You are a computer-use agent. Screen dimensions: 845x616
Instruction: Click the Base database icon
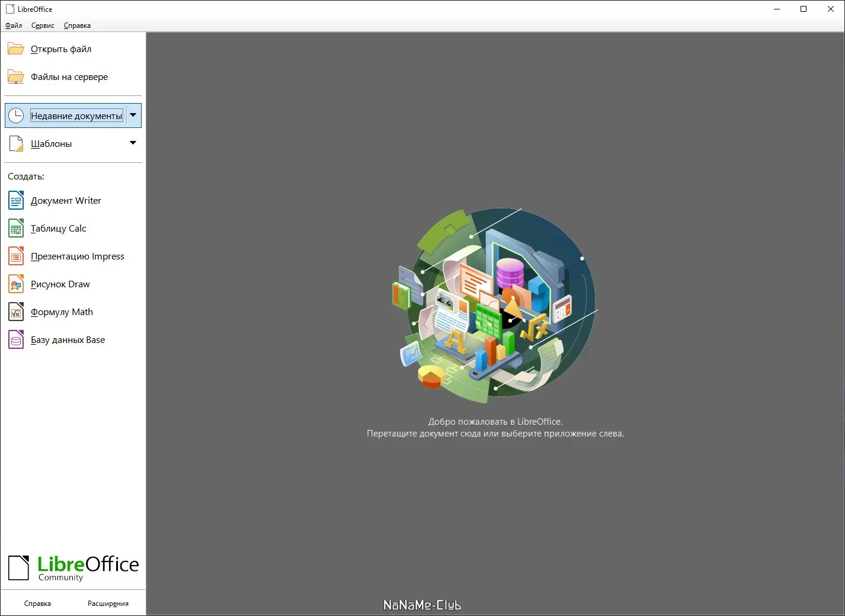pos(16,340)
